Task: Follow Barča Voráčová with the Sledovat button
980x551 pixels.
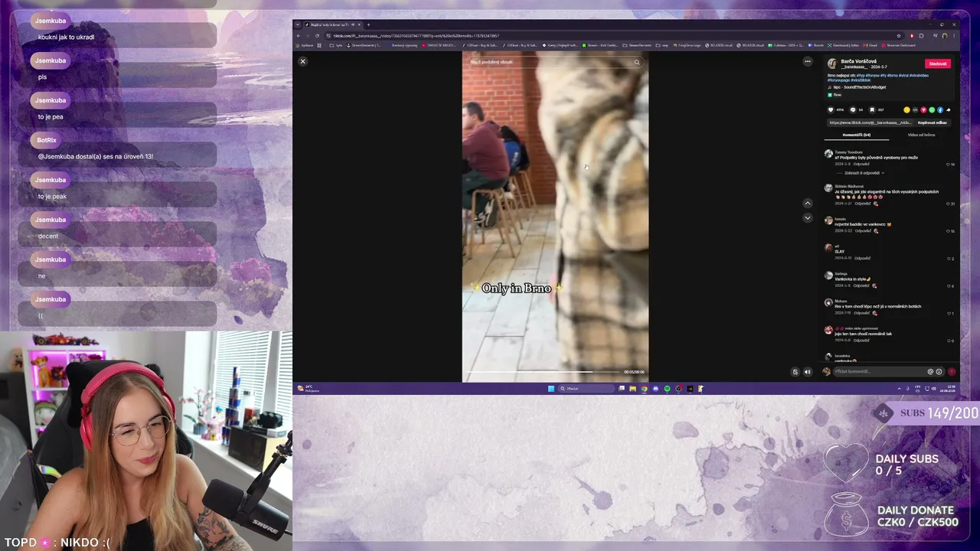Action: 938,64
